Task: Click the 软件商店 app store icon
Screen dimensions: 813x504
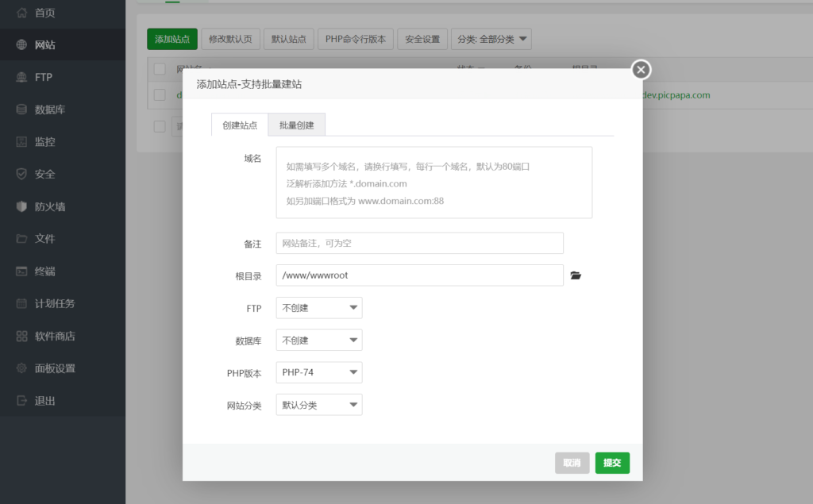Action: 21,336
